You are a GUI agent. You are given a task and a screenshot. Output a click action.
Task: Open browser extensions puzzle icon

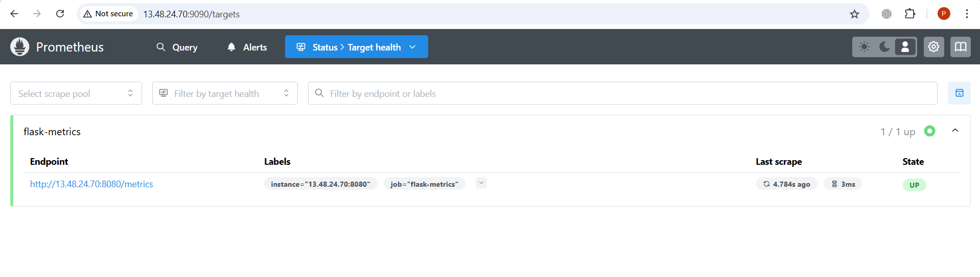click(x=910, y=14)
